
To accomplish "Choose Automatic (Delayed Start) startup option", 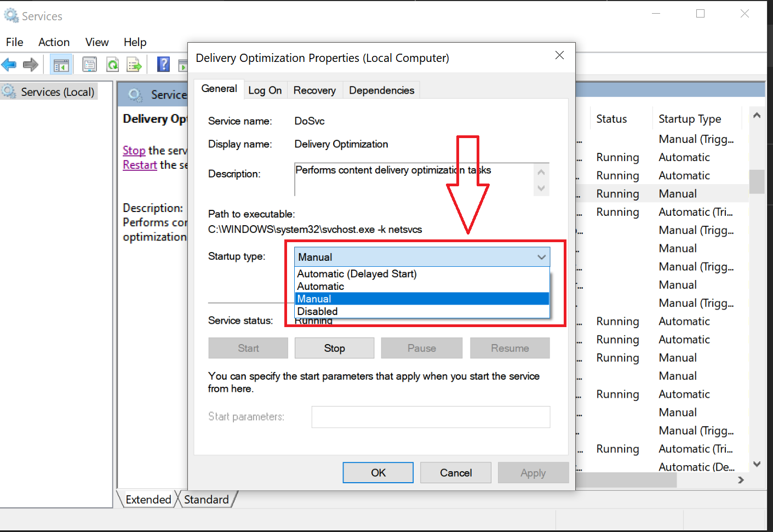I will coord(422,274).
